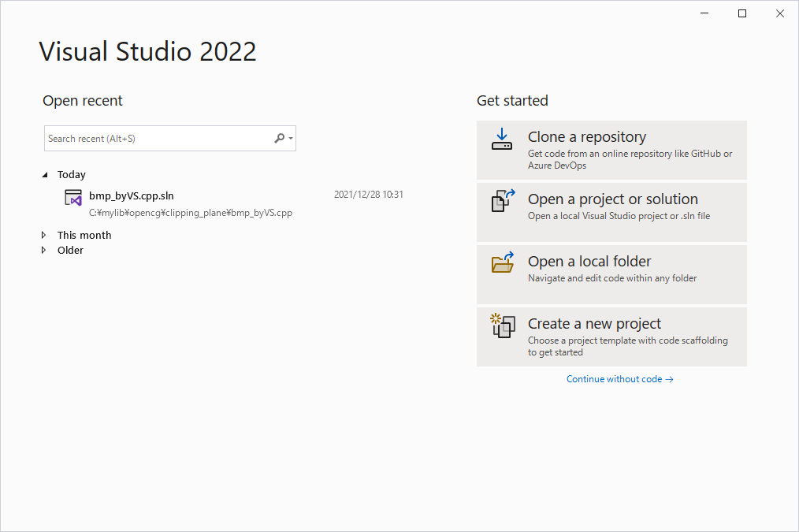This screenshot has width=799, height=532.
Task: Minimize the Visual Studio 2022 window
Action: point(704,13)
